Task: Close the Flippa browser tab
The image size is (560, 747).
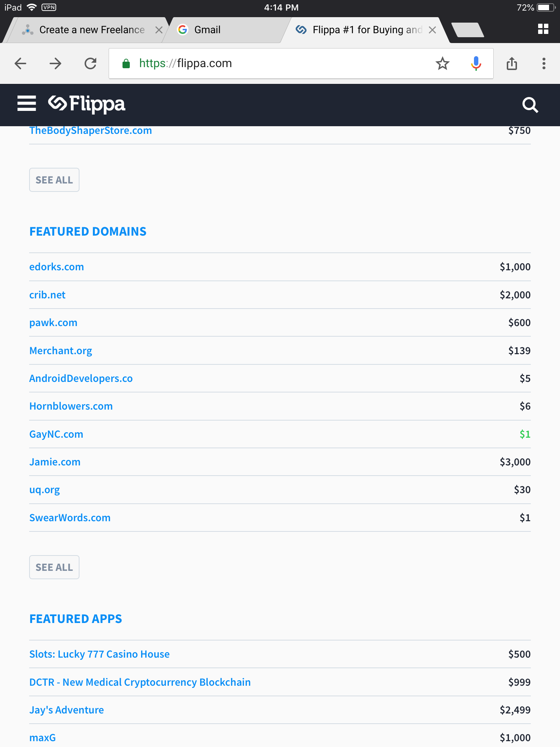Action: 432,30
